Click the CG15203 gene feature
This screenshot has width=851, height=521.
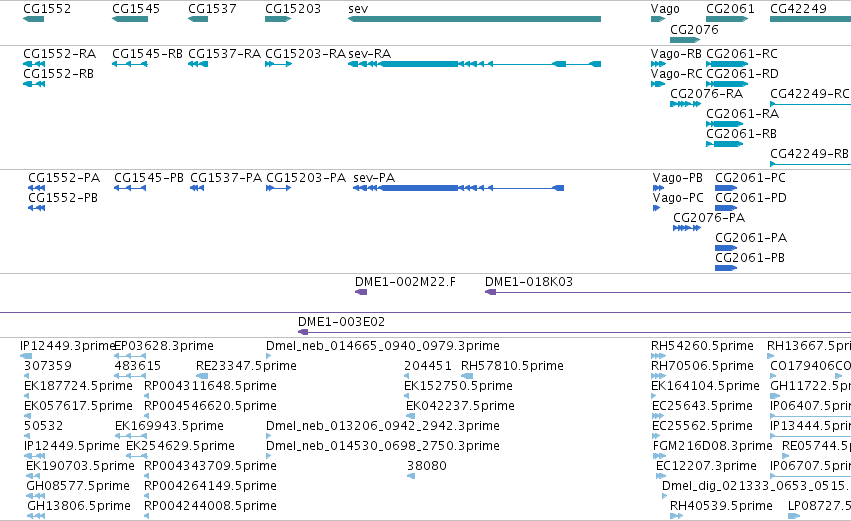pyautogui.click(x=278, y=19)
